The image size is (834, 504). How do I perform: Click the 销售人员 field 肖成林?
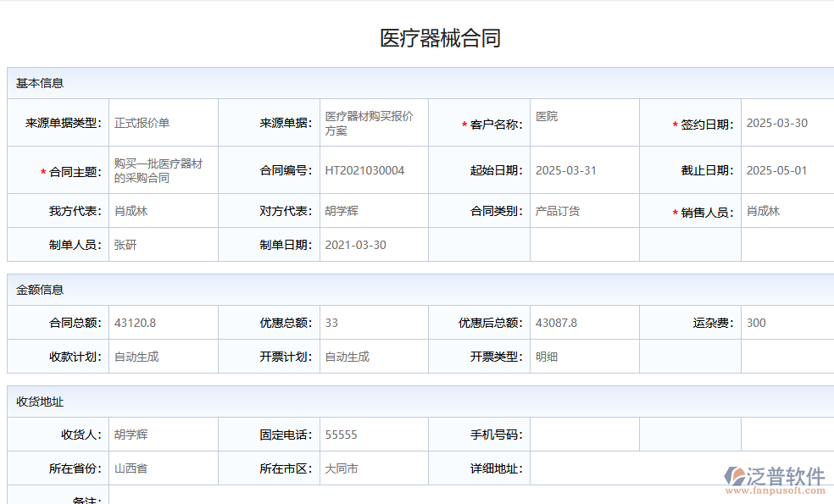pos(787,211)
